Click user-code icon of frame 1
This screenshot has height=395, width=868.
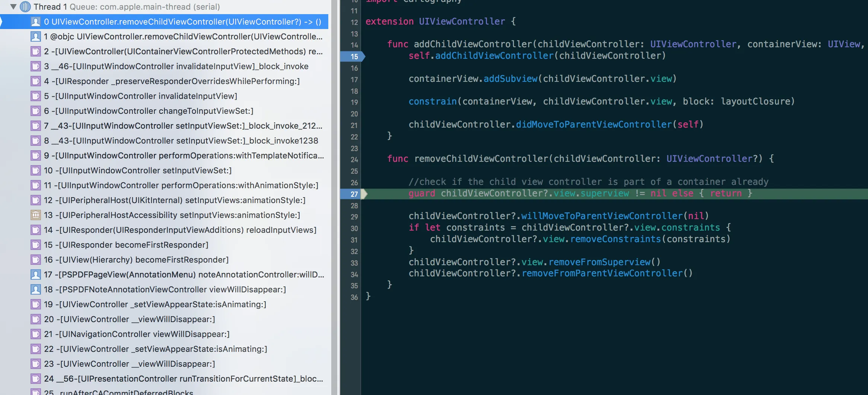point(36,36)
